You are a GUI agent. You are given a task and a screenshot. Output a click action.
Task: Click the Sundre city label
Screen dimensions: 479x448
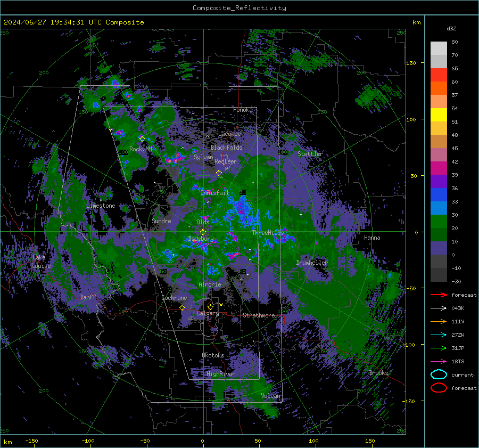point(161,221)
